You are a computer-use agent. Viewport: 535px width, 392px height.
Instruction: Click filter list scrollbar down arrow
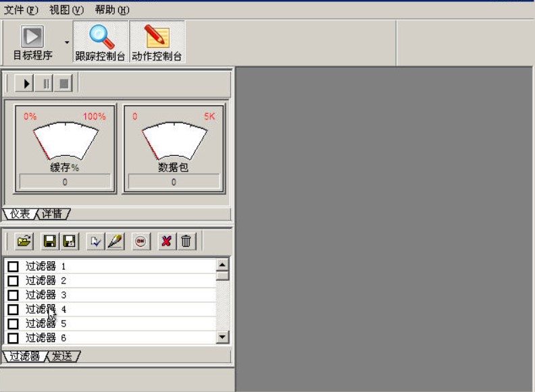coord(222,337)
